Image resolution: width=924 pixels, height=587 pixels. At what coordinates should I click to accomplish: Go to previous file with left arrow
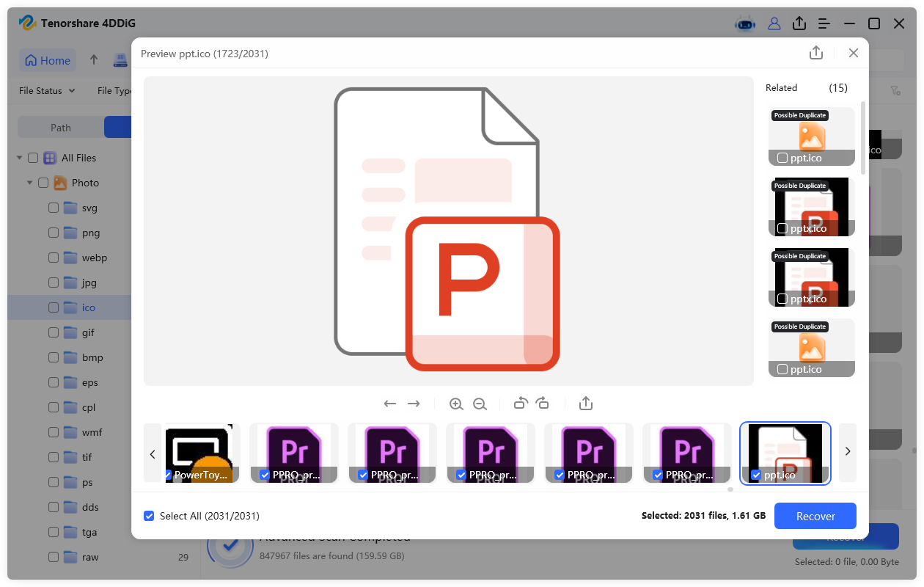point(390,404)
